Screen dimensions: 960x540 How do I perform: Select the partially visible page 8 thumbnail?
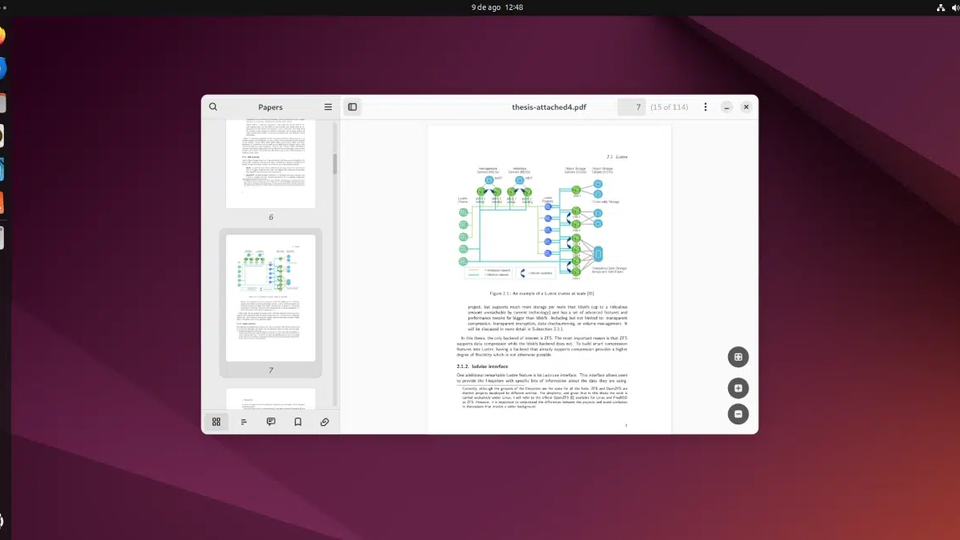tap(271, 399)
